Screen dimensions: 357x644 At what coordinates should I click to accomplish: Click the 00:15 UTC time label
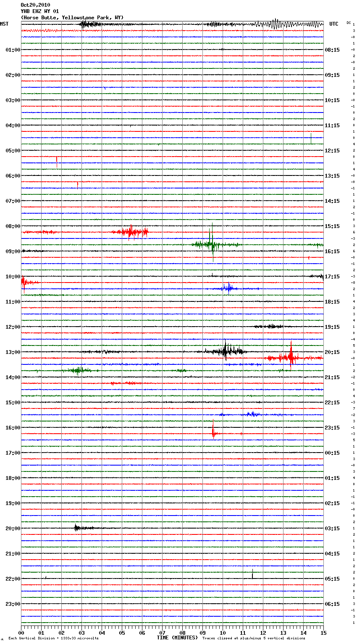tap(332, 453)
